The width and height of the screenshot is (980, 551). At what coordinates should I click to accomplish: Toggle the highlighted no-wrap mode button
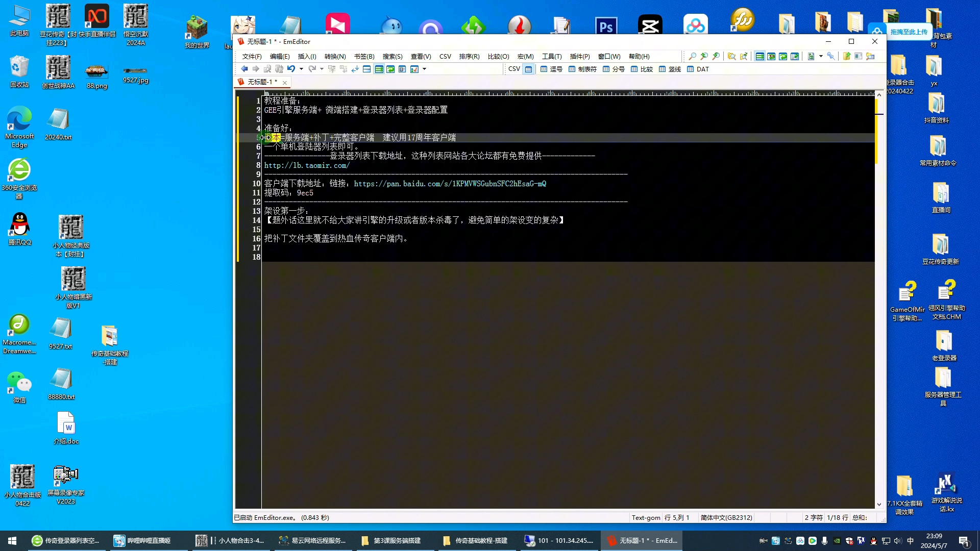tap(379, 69)
